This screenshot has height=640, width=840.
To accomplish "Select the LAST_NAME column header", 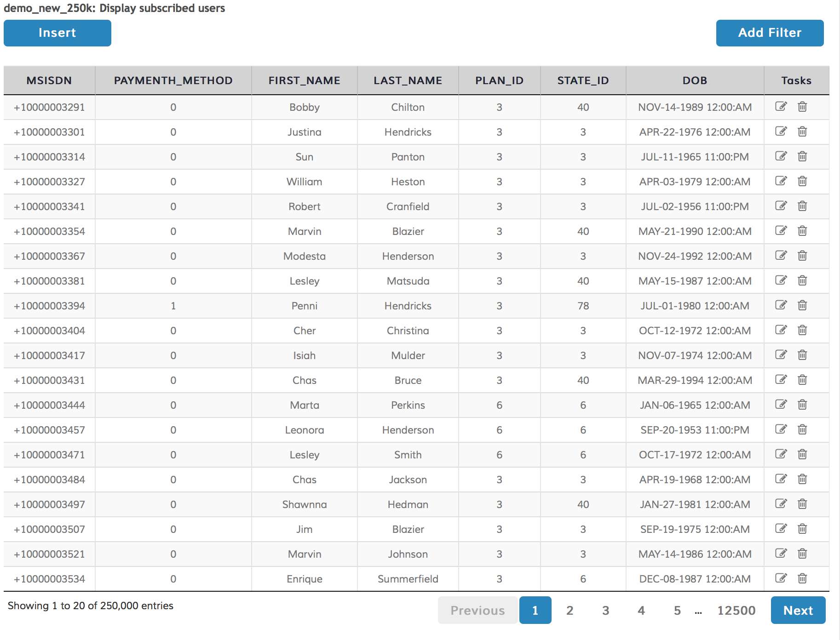I will [x=408, y=80].
